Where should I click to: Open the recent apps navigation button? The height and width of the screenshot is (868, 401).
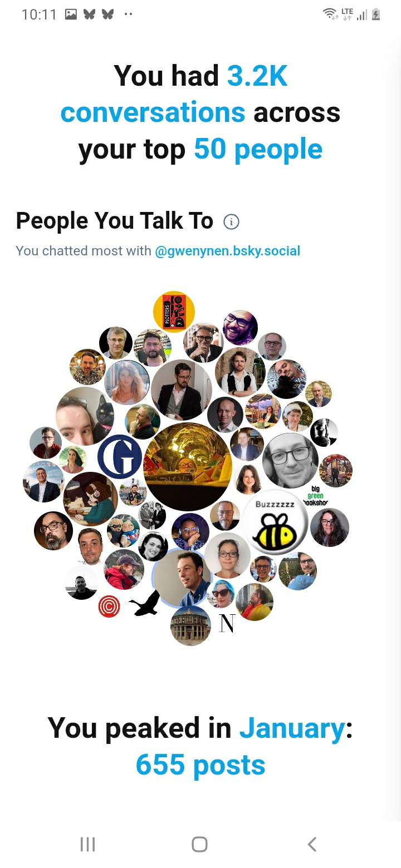(x=87, y=844)
